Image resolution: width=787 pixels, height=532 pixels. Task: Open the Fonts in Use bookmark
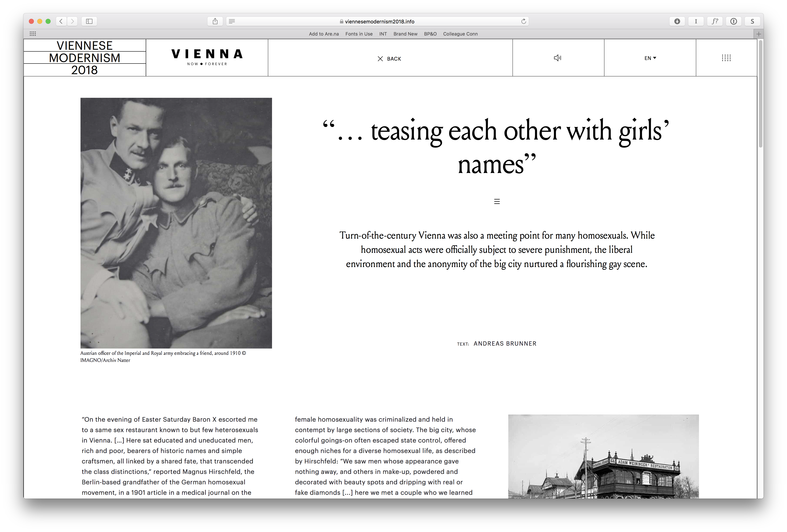click(x=359, y=34)
